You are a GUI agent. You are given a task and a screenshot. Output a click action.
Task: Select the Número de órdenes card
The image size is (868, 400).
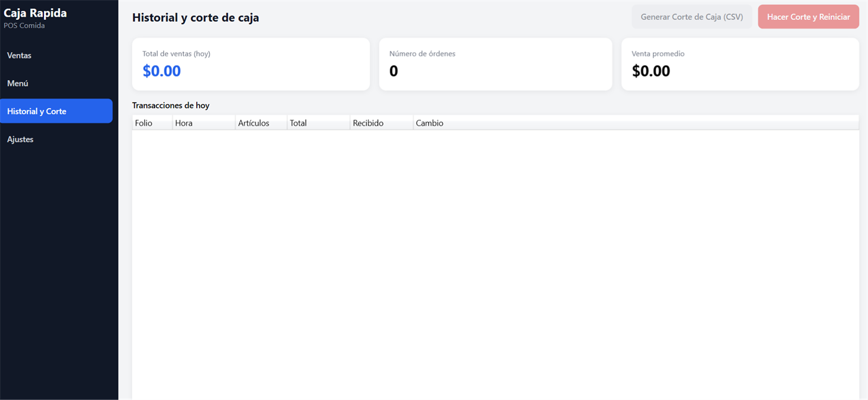[x=496, y=64]
